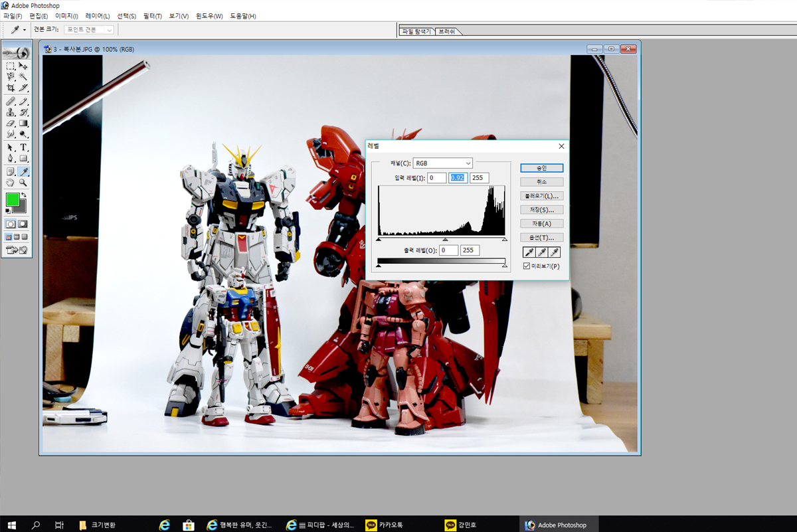Open the 견본 크기 sample size dropdown
797x532 pixels.
[x=90, y=30]
